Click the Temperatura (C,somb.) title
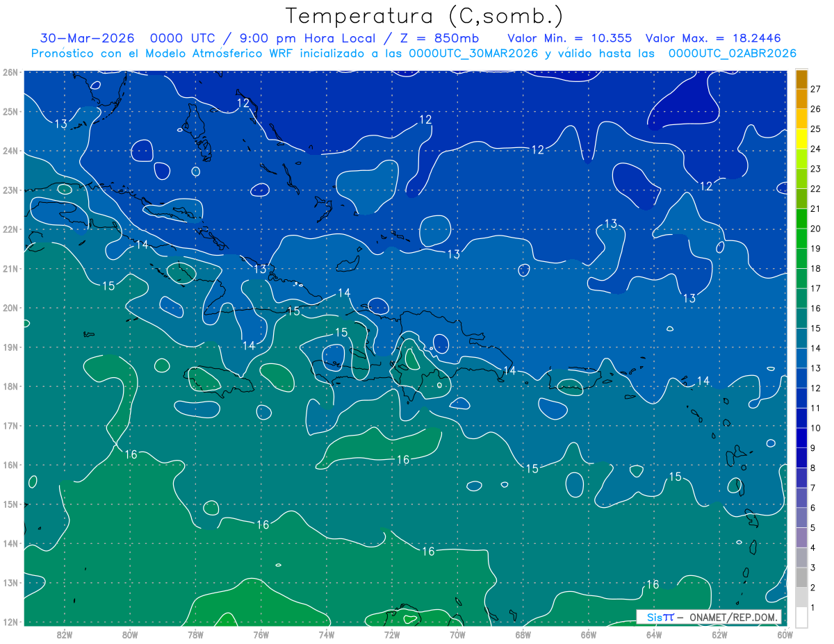This screenshot has width=834, height=644. click(x=425, y=16)
